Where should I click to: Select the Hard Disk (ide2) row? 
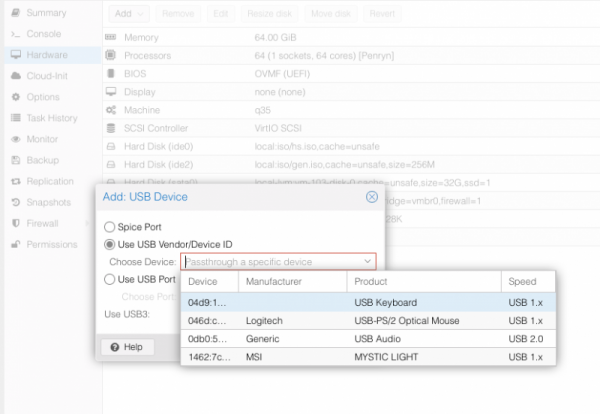click(351, 165)
